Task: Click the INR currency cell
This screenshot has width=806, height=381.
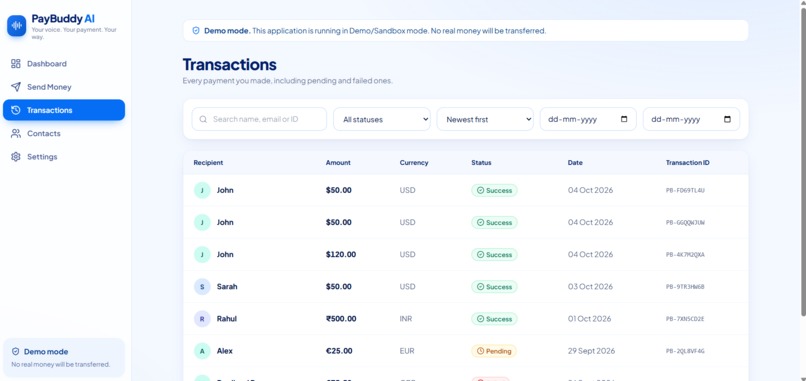Action: coord(406,319)
